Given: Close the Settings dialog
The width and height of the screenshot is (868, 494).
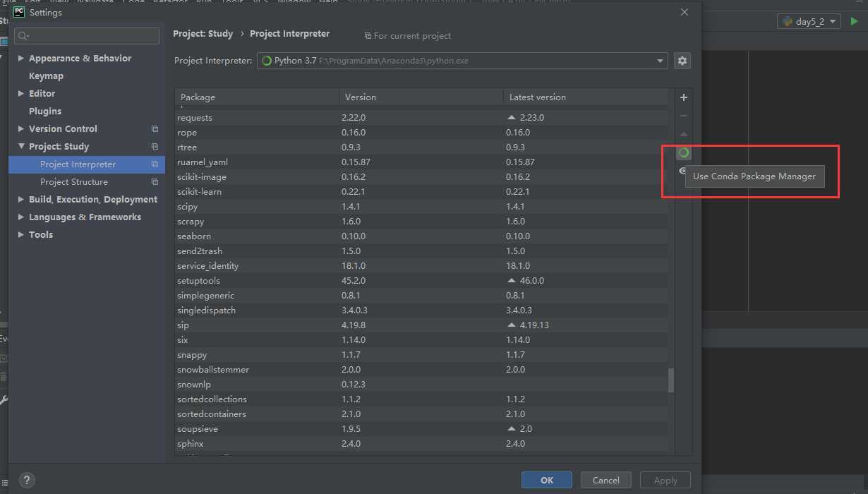Looking at the screenshot, I should coord(684,12).
